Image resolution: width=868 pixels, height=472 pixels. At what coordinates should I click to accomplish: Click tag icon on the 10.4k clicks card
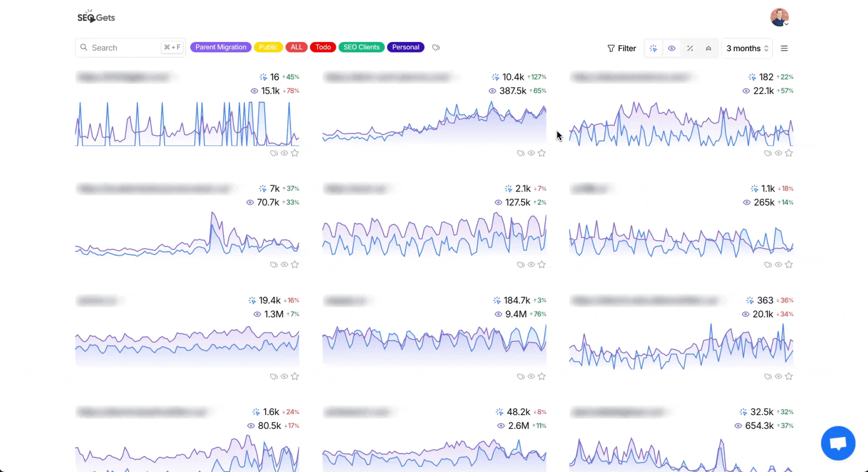(521, 153)
